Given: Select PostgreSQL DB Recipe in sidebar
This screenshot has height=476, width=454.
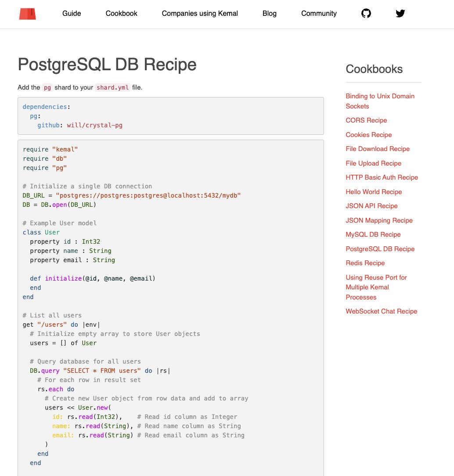Looking at the screenshot, I should pyautogui.click(x=380, y=249).
